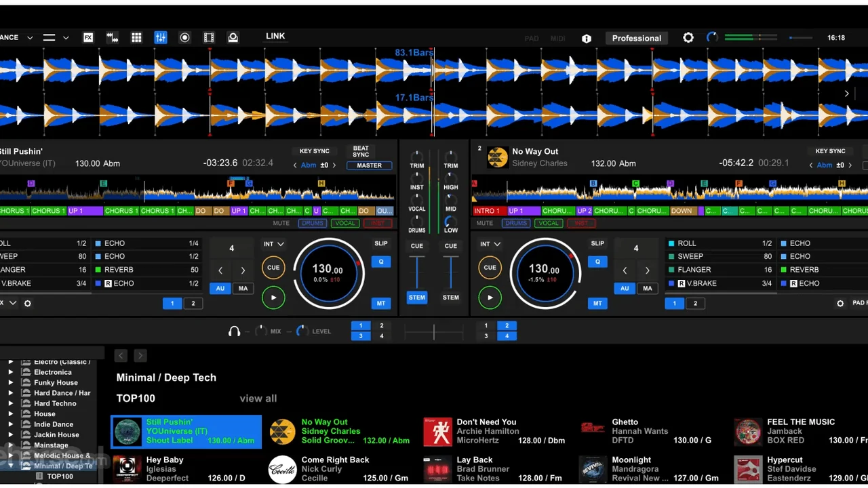
Task: Enable SLIP mode on deck 1
Action: tap(381, 243)
